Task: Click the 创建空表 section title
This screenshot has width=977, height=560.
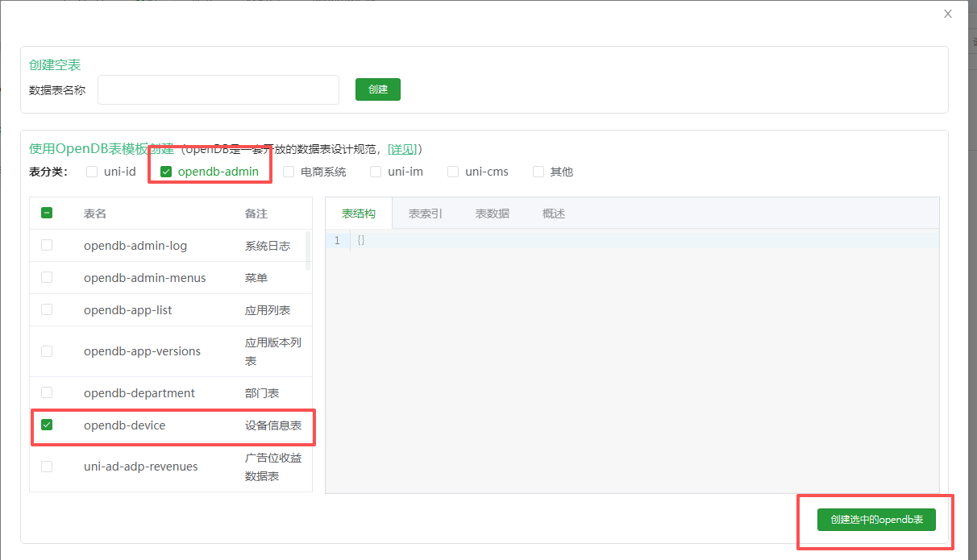Action: (55, 65)
